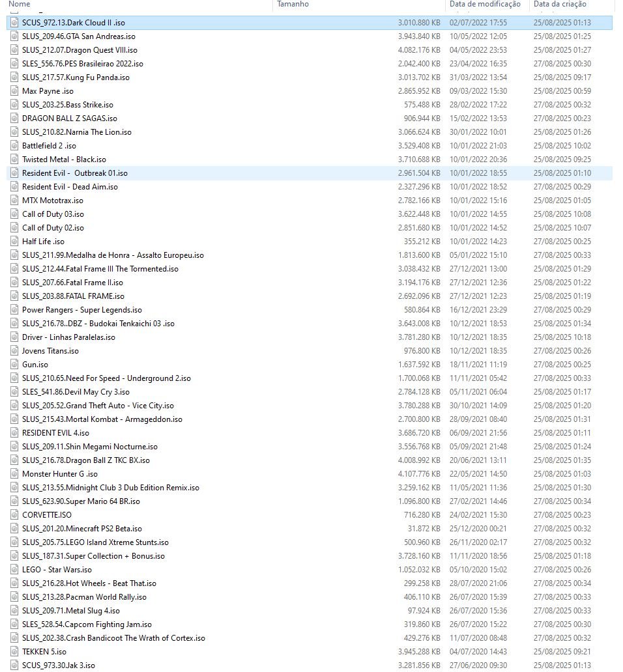Select Super Mario 64 BR.iso file name
Screen dimensions: 623x672
tap(81, 501)
